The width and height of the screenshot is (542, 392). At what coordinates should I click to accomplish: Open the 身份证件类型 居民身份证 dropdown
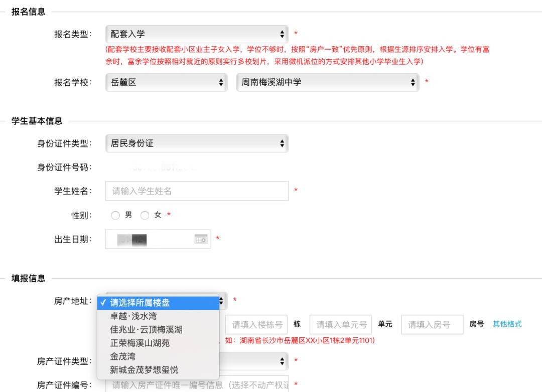[197, 143]
